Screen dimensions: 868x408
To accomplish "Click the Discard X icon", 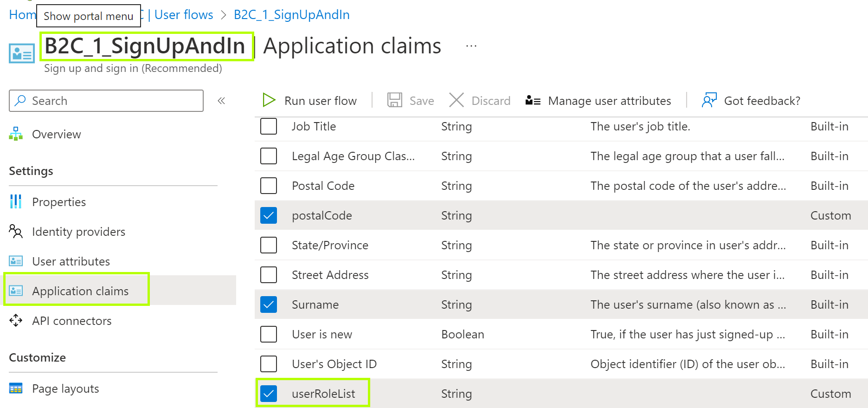I will [x=457, y=100].
